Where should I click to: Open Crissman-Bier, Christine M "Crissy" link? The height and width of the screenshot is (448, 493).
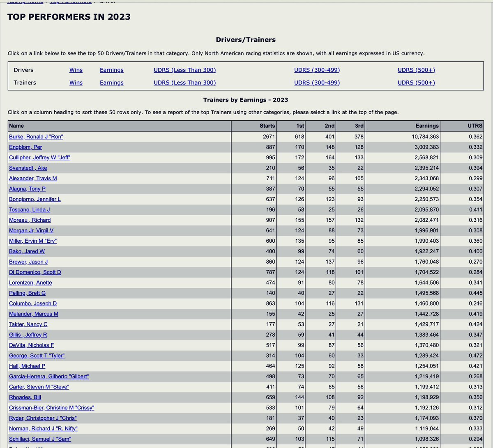52,408
